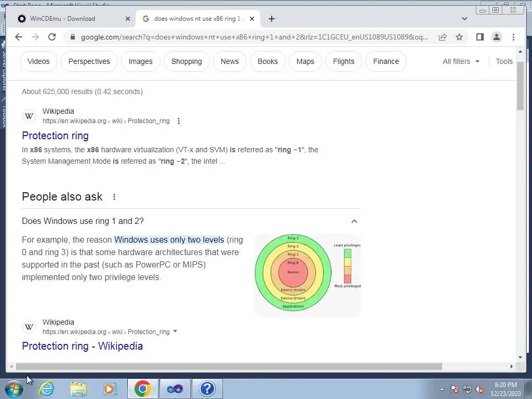Open the network status tray icon

[467, 389]
